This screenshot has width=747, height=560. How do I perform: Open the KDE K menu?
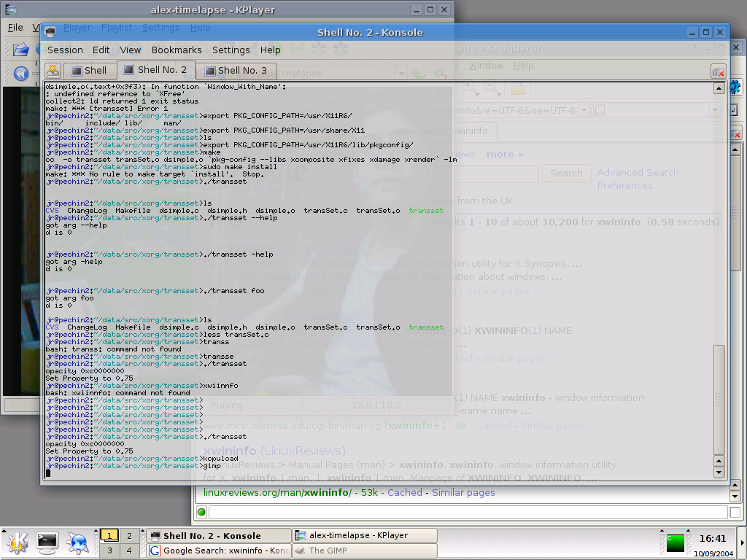(x=18, y=543)
